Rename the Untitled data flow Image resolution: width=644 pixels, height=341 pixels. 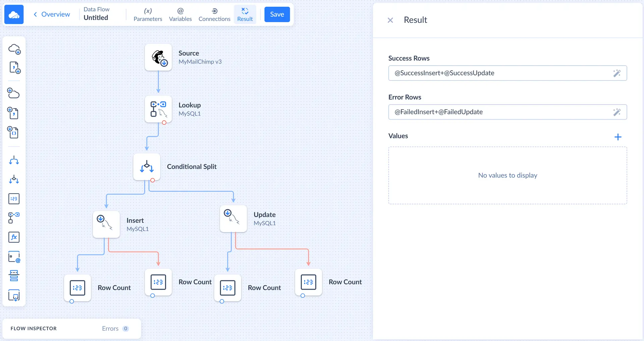(96, 18)
